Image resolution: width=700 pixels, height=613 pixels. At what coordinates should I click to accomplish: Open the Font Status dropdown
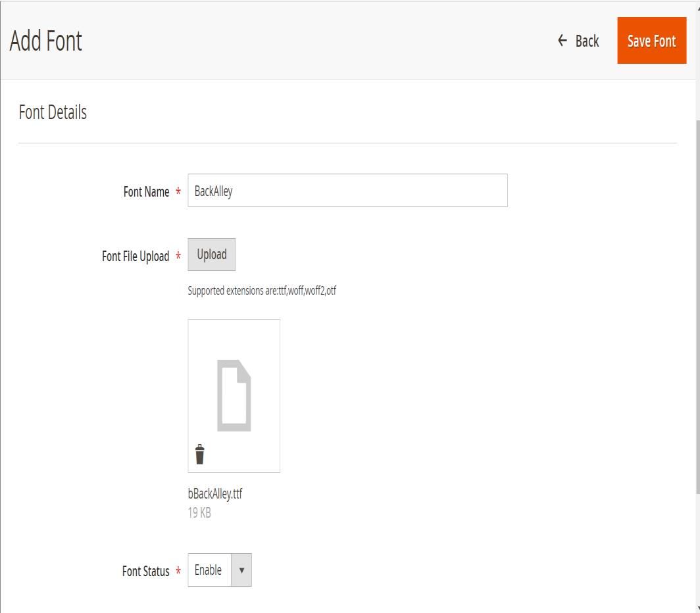tap(220, 570)
